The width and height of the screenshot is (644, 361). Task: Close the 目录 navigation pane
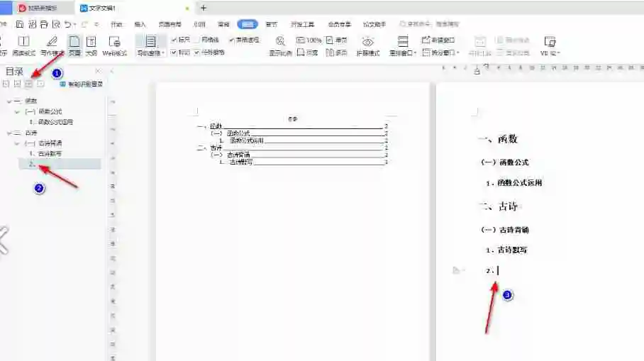(x=98, y=72)
